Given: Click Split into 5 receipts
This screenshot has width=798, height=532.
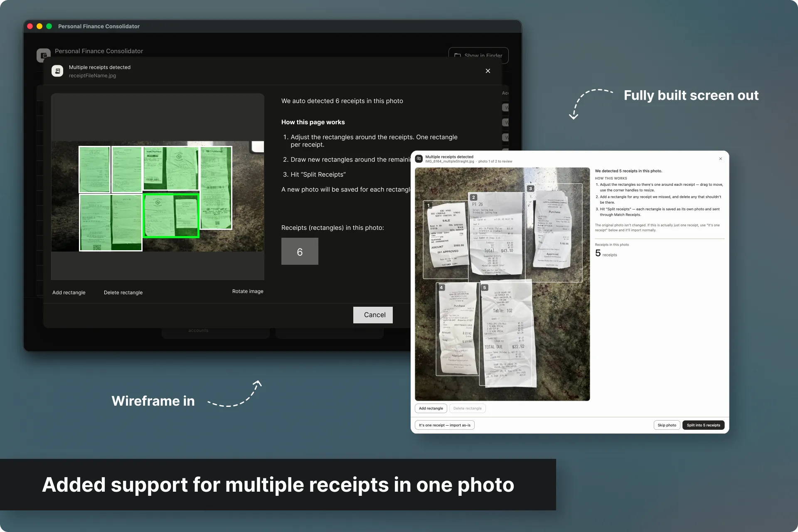Looking at the screenshot, I should pyautogui.click(x=704, y=425).
